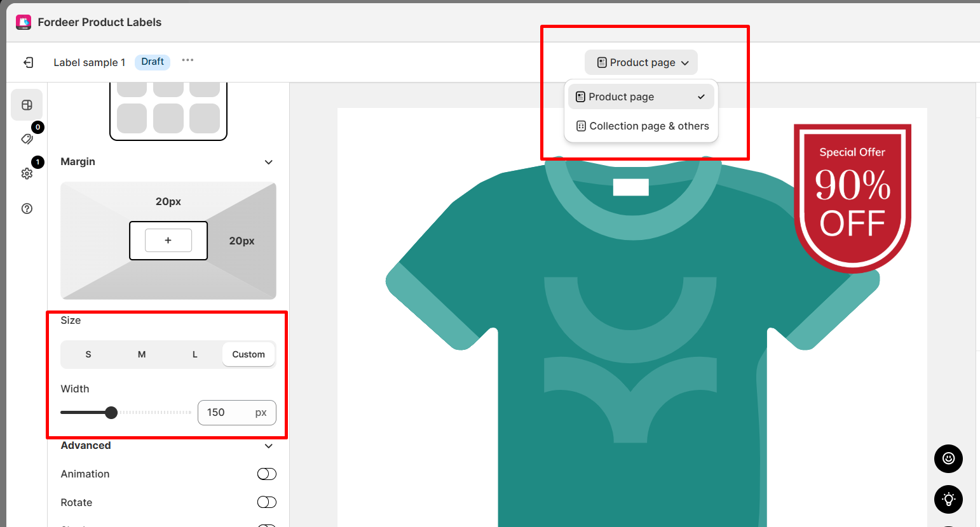Open the layout design sidebar panel

point(27,105)
